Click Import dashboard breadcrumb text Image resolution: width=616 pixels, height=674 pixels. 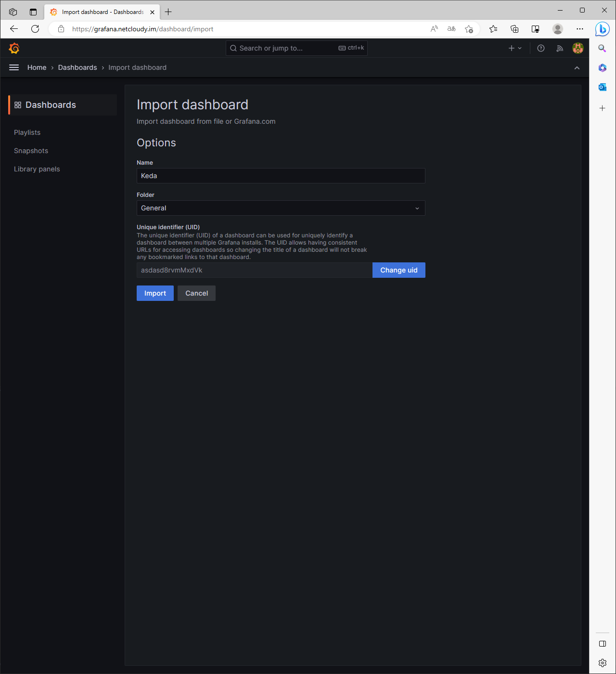pos(137,67)
